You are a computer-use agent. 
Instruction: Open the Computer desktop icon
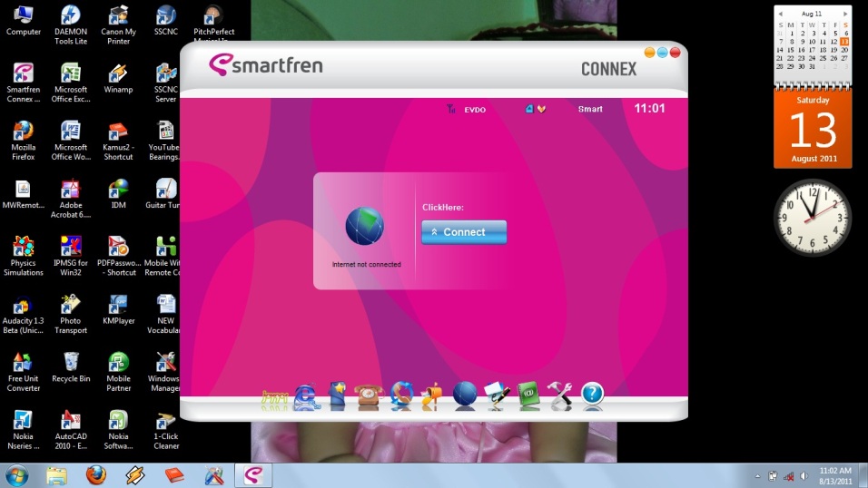click(24, 21)
